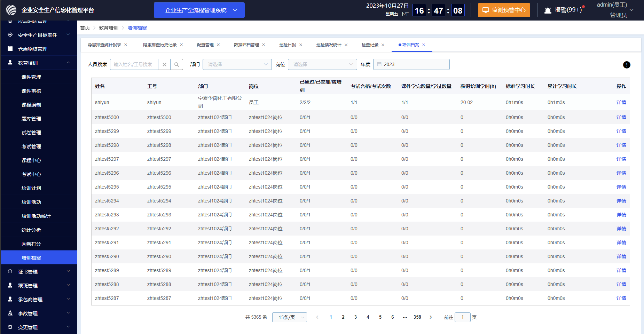This screenshot has width=644, height=334.
Task: Click the 年度 2023 year field
Action: click(x=411, y=64)
